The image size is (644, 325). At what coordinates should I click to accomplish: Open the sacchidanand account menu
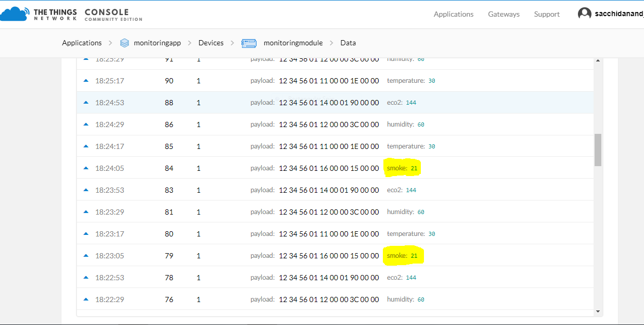[619, 14]
